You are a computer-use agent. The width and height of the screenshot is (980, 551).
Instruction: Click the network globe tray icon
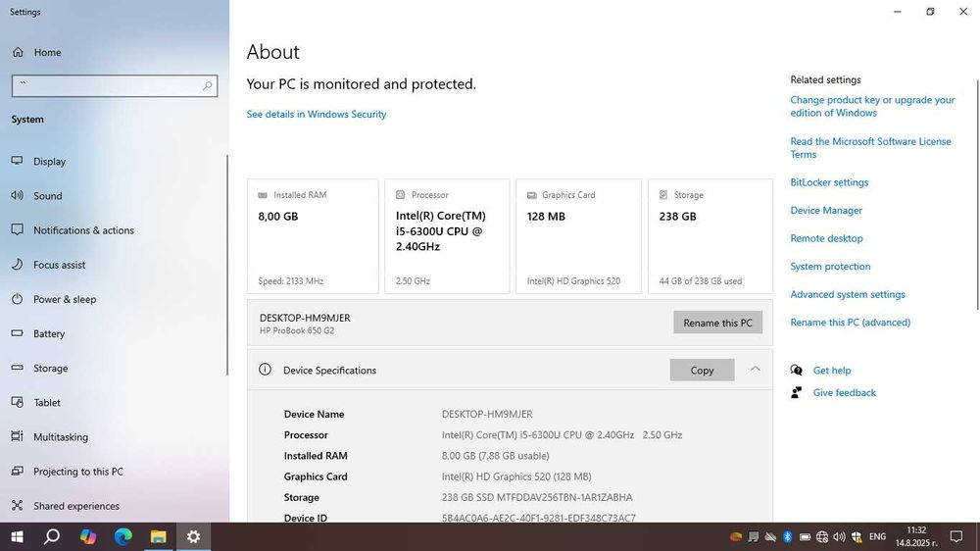822,536
